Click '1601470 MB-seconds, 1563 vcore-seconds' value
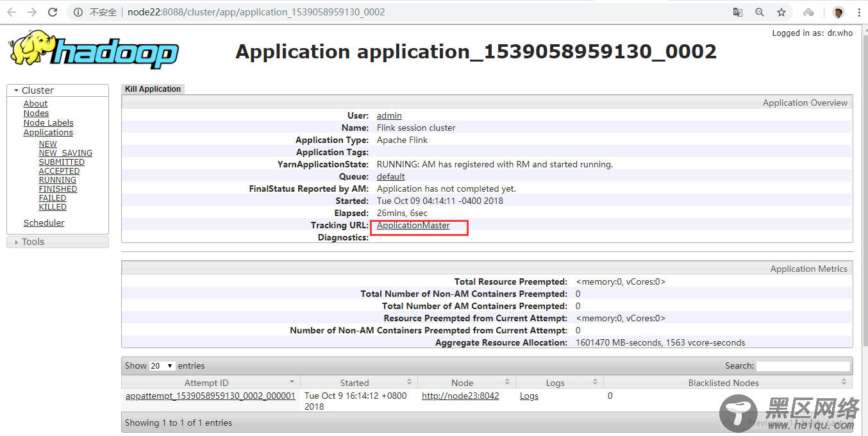This screenshot has height=436, width=868. click(x=660, y=343)
